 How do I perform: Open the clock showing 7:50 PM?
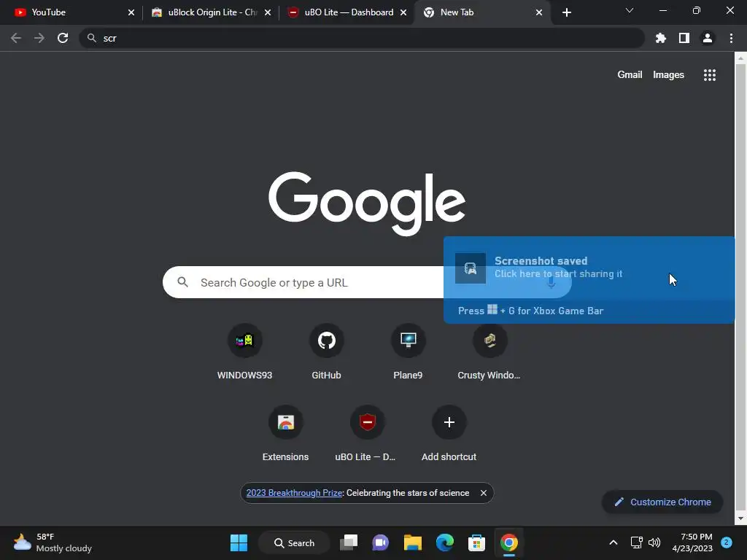click(692, 542)
